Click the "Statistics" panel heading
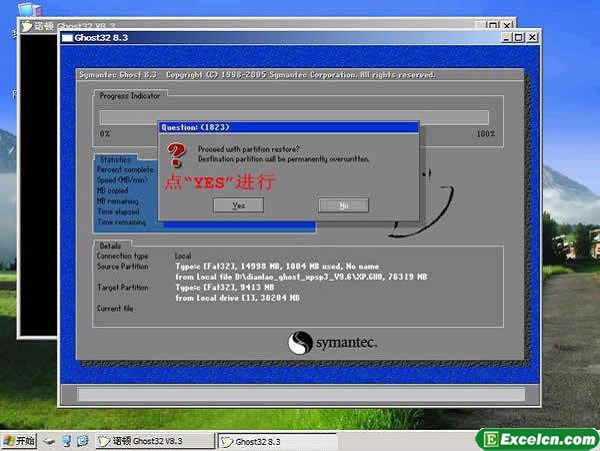The height and width of the screenshot is (451, 600). 115,159
